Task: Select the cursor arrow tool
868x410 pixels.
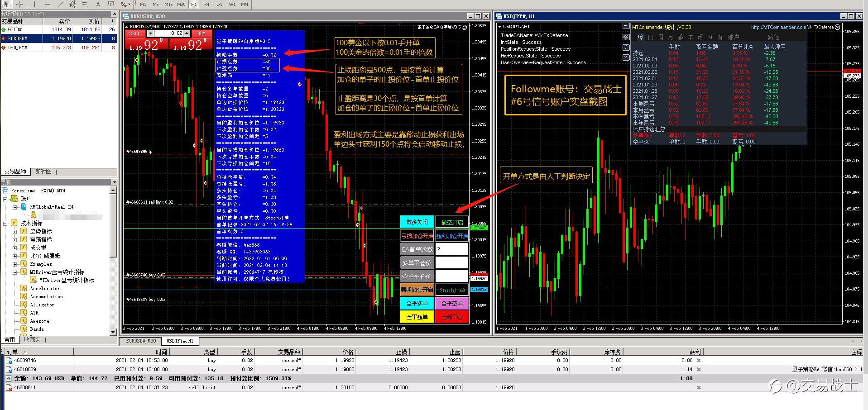Action: pyautogui.click(x=6, y=4)
